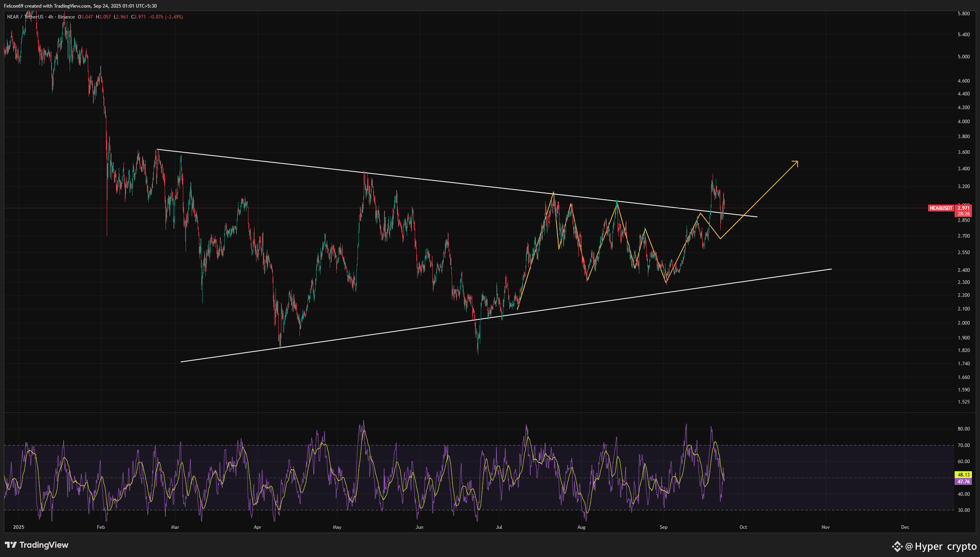
Task: Click the 70.00 RSI scale level
Action: [x=963, y=445]
